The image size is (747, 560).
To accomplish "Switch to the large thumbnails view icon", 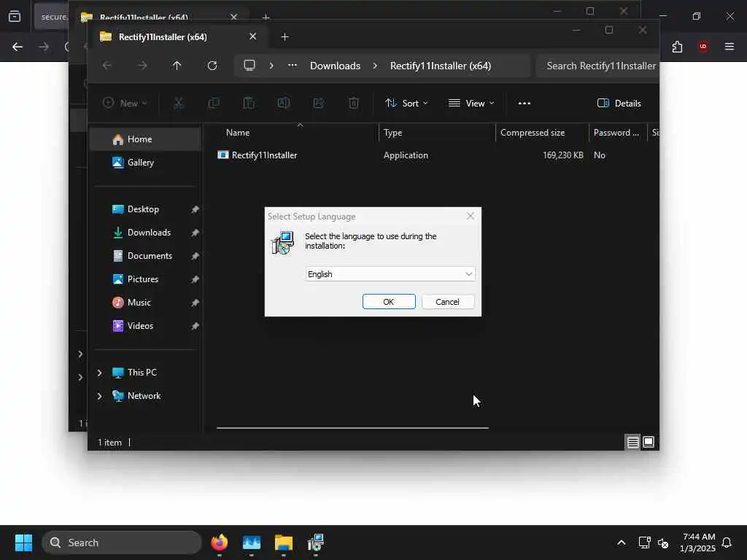I will [x=649, y=443].
